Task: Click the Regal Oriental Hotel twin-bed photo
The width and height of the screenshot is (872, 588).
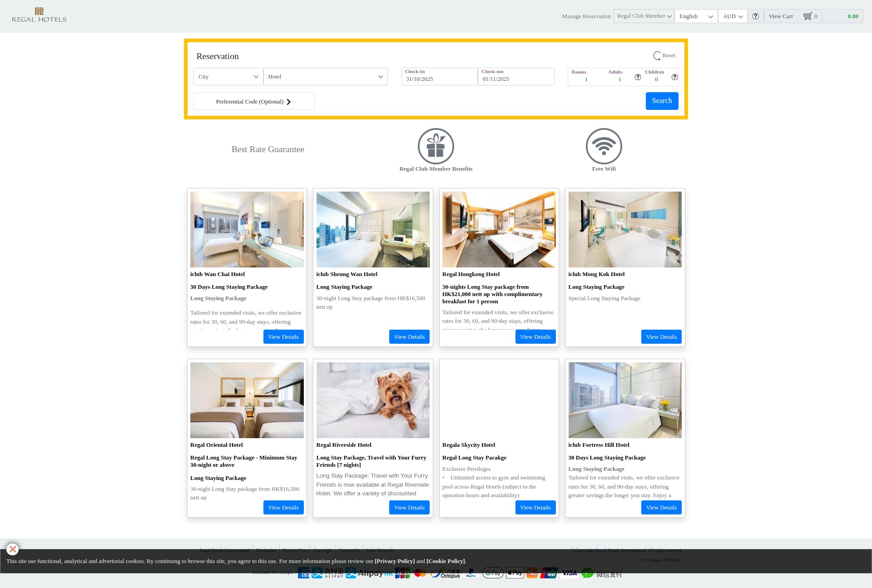Action: (x=247, y=400)
